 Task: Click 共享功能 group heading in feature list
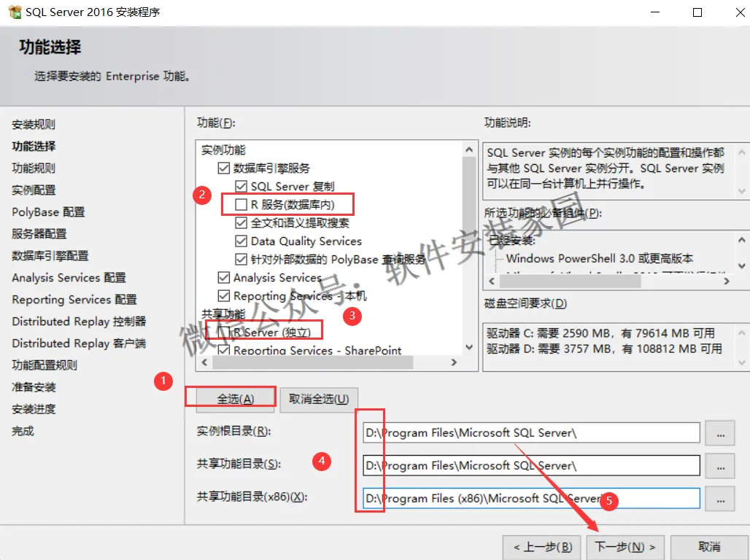coord(223,314)
